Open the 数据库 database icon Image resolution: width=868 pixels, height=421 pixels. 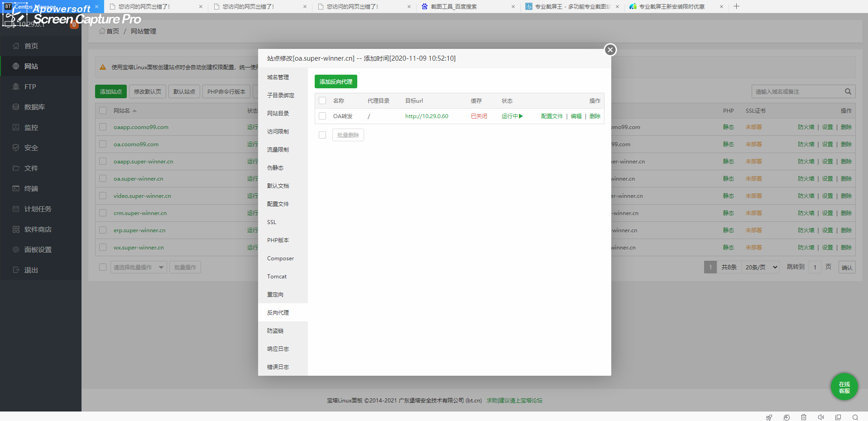(16, 107)
